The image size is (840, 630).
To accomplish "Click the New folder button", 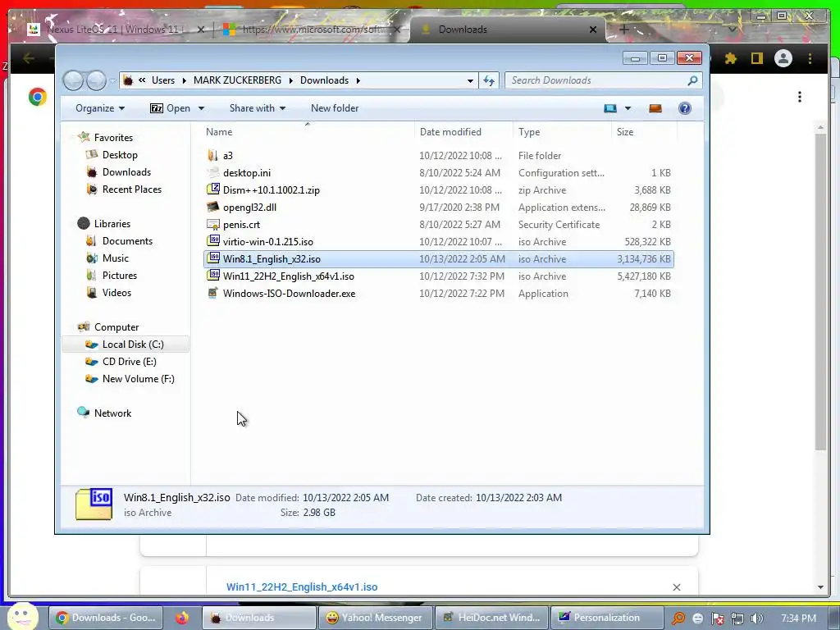I will coord(335,108).
